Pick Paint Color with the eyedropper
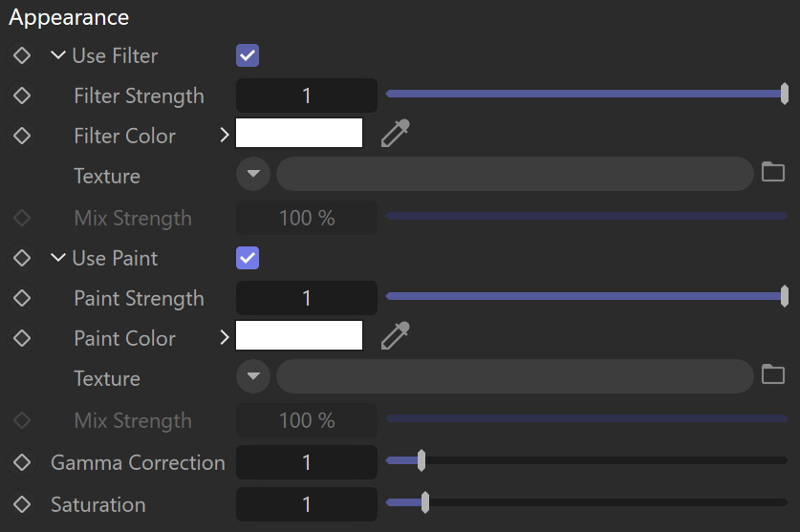The height and width of the screenshot is (532, 800). tap(396, 335)
